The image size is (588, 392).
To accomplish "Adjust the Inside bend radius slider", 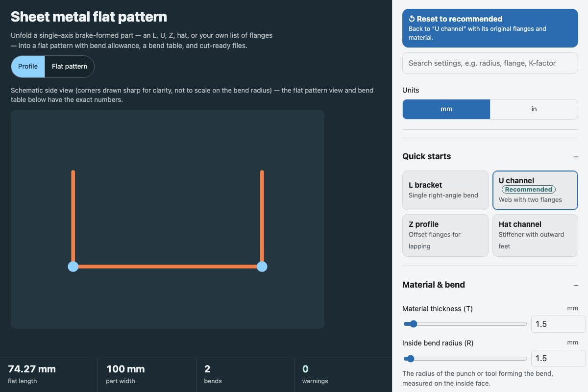I will tap(465, 358).
